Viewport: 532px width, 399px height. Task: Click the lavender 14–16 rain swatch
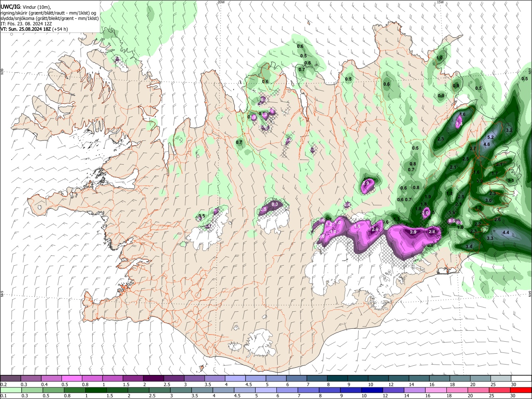pos(414,390)
